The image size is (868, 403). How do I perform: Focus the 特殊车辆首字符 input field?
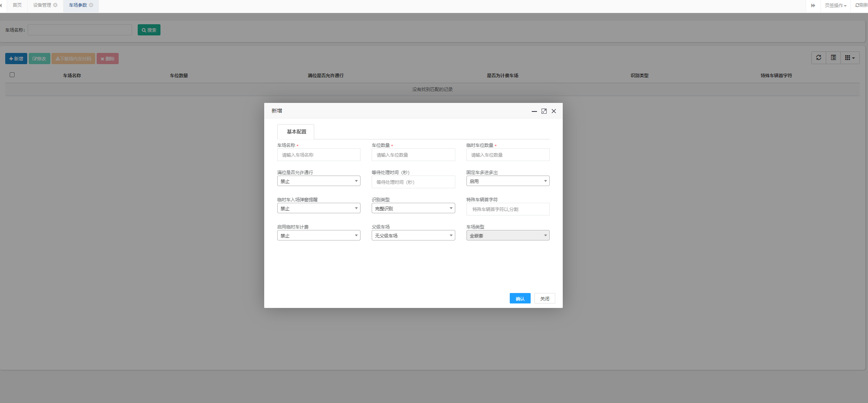pos(508,210)
